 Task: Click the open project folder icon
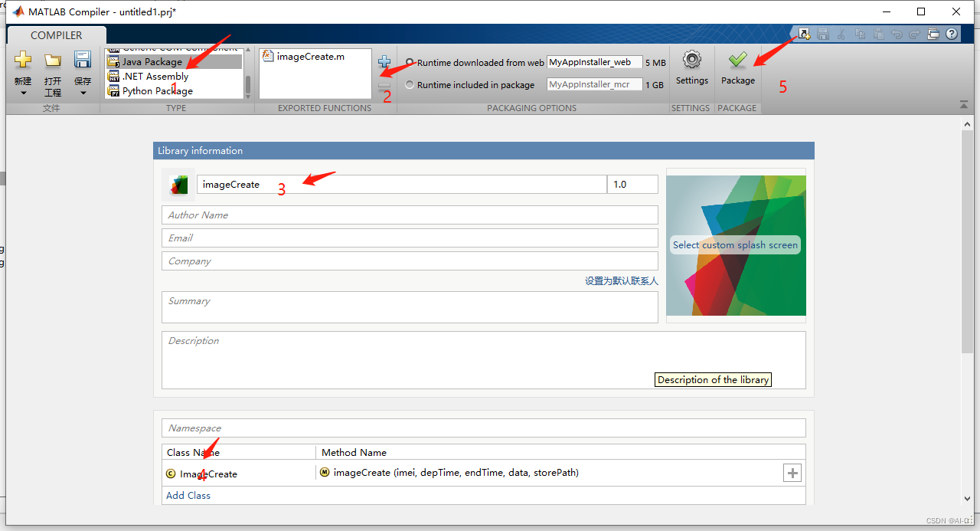[x=52, y=60]
